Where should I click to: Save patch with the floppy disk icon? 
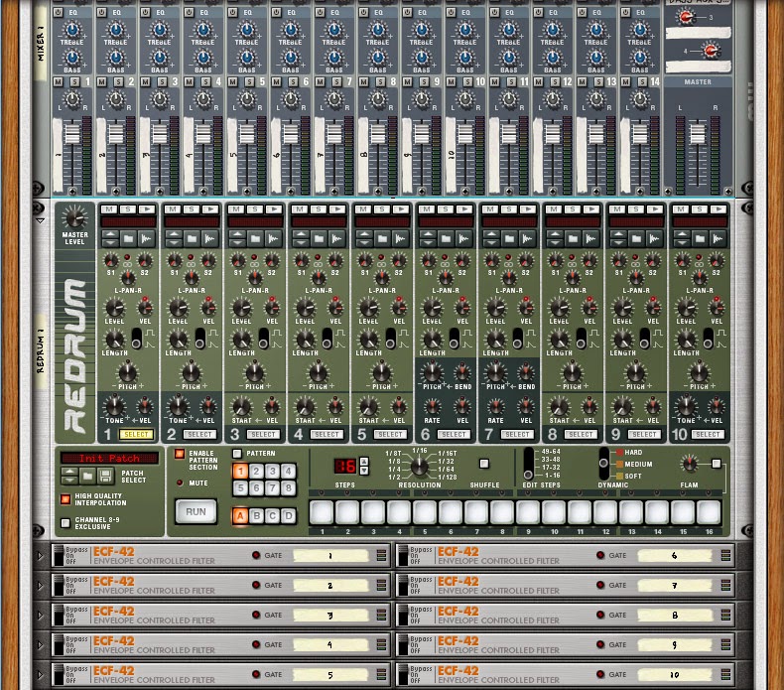pyautogui.click(x=105, y=476)
